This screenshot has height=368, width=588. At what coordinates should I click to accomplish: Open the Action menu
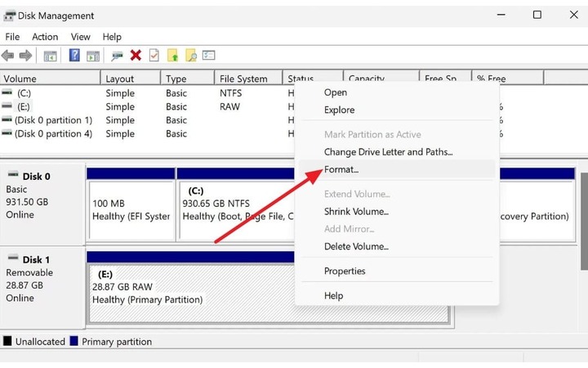click(x=45, y=37)
